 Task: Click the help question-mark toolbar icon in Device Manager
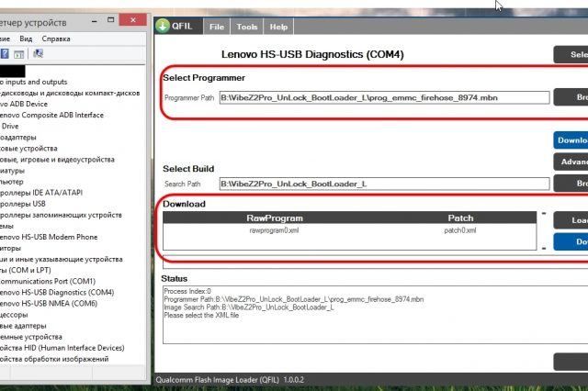coord(5,53)
